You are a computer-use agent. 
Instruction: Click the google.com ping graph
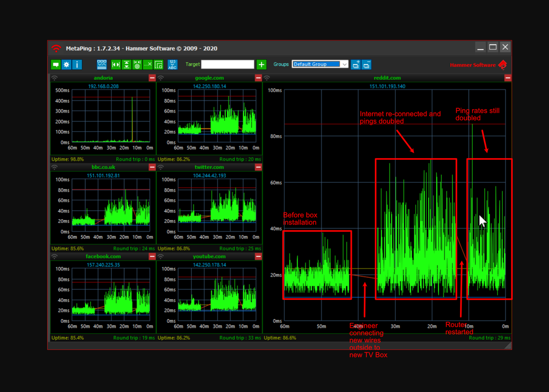217,116
